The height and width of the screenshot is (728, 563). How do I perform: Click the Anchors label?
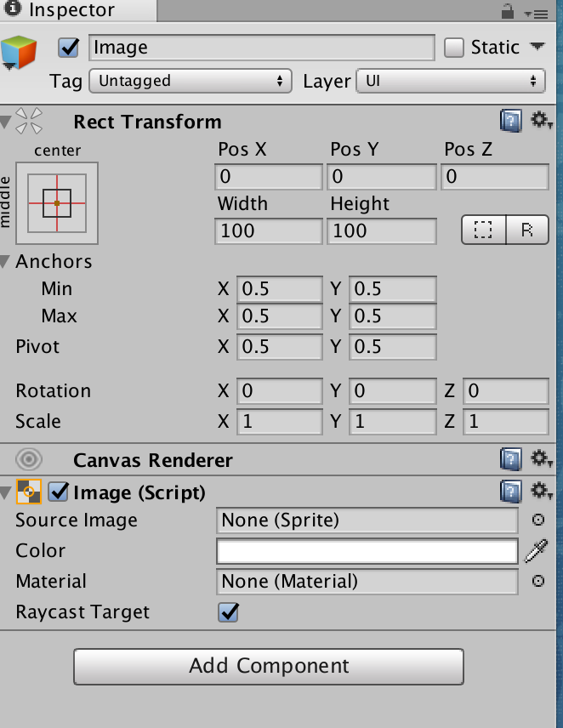(x=54, y=262)
